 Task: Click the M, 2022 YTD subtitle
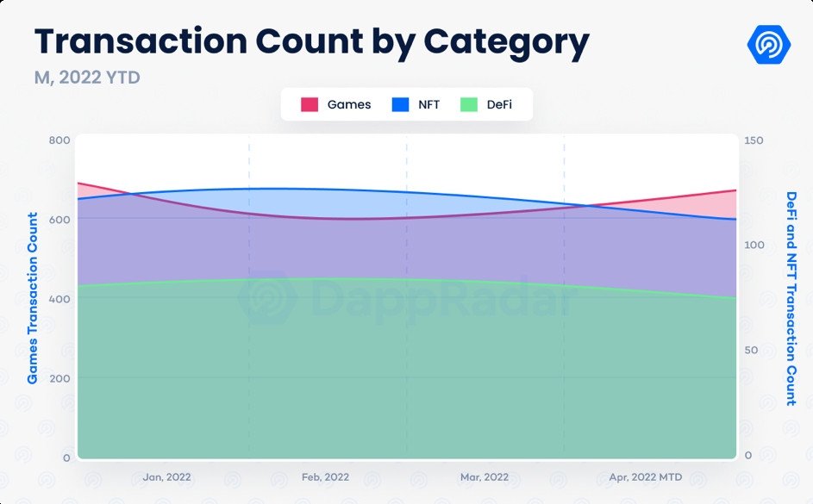87,78
